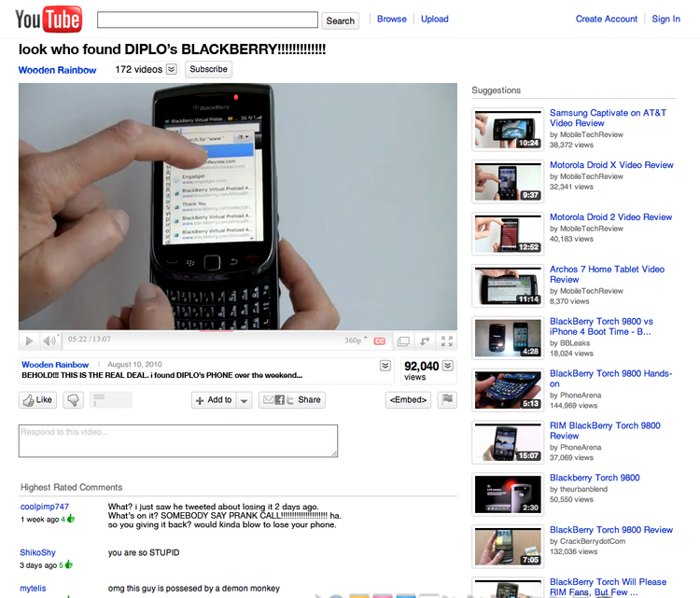Viewport: 700px width, 598px height.
Task: Open Blackberry Torch 9800 by theurbanblend
Action: point(595,478)
